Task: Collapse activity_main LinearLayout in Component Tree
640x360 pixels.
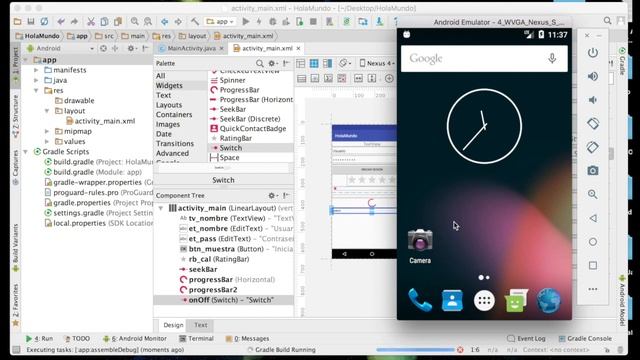Action: click(x=161, y=208)
